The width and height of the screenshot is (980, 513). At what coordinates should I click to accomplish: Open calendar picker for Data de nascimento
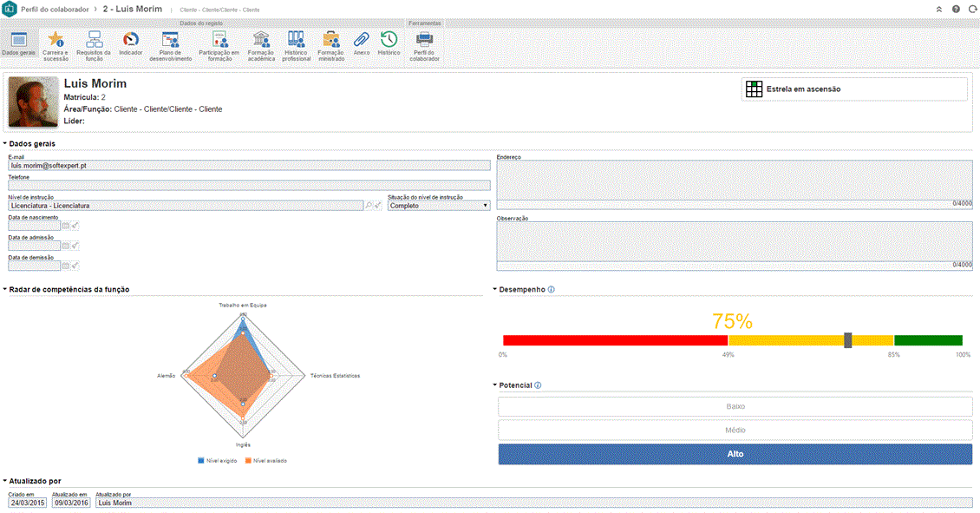[66, 226]
